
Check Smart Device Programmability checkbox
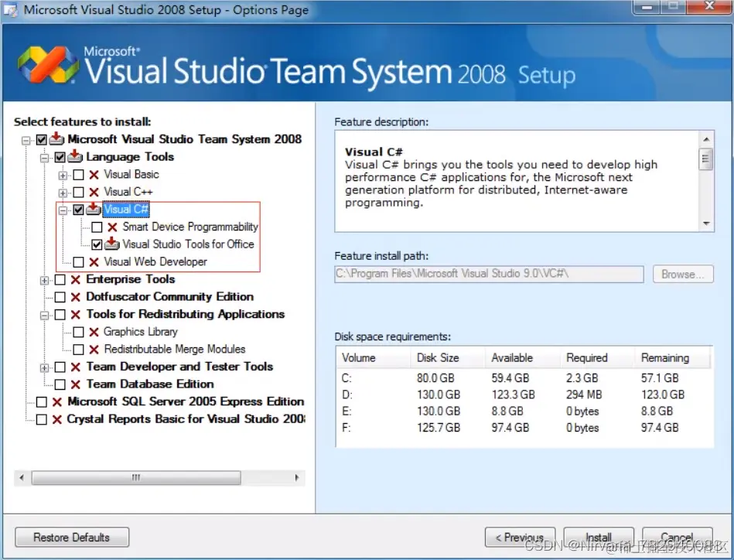(x=97, y=227)
